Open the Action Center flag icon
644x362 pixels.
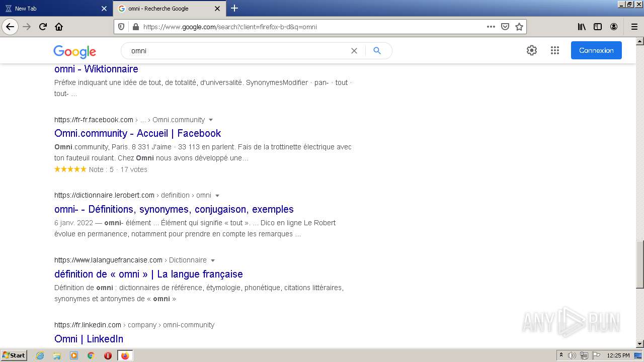(x=595, y=355)
